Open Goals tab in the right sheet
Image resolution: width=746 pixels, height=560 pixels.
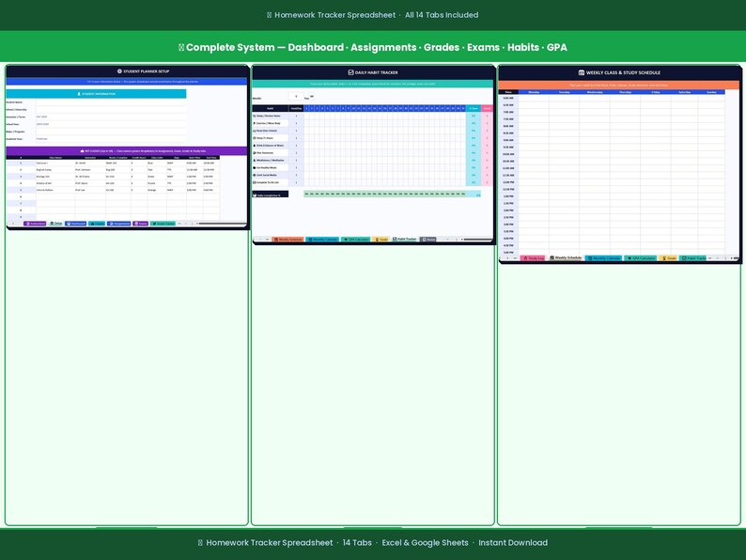pyautogui.click(x=668, y=257)
